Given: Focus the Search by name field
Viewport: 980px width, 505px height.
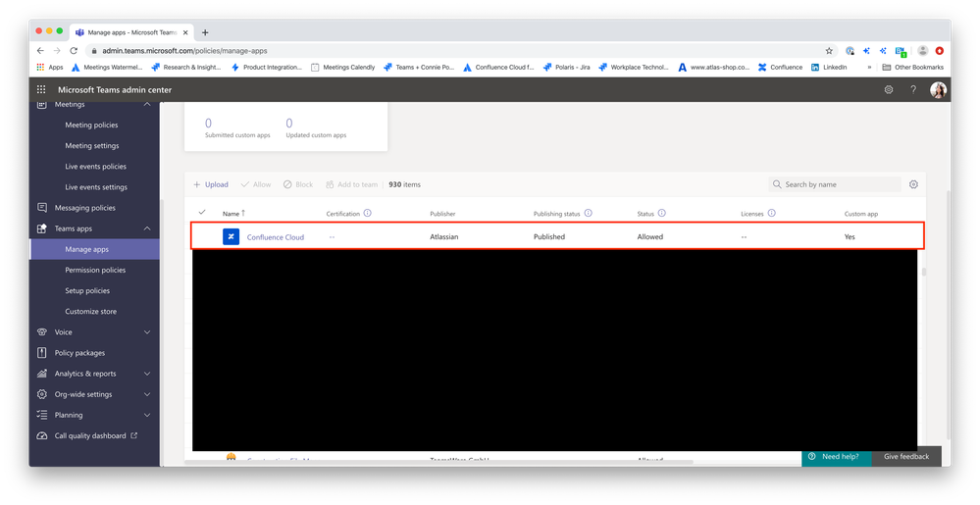Looking at the screenshot, I should [x=835, y=184].
